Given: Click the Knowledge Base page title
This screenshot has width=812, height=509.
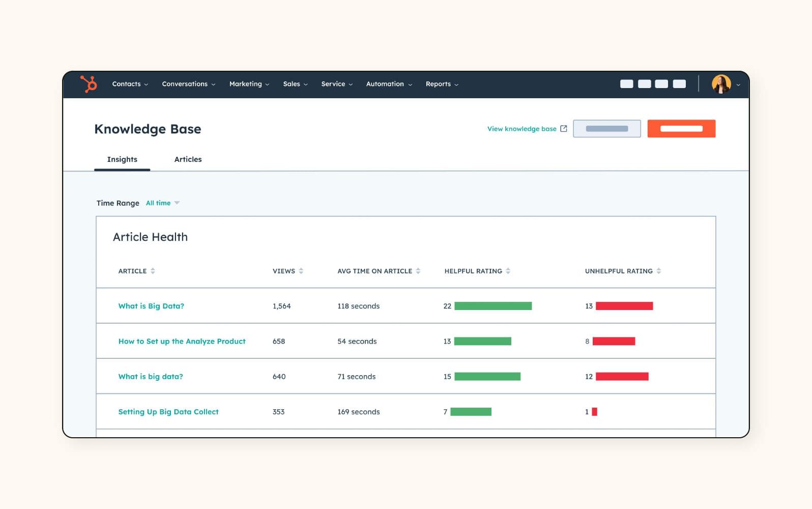Looking at the screenshot, I should (x=148, y=129).
